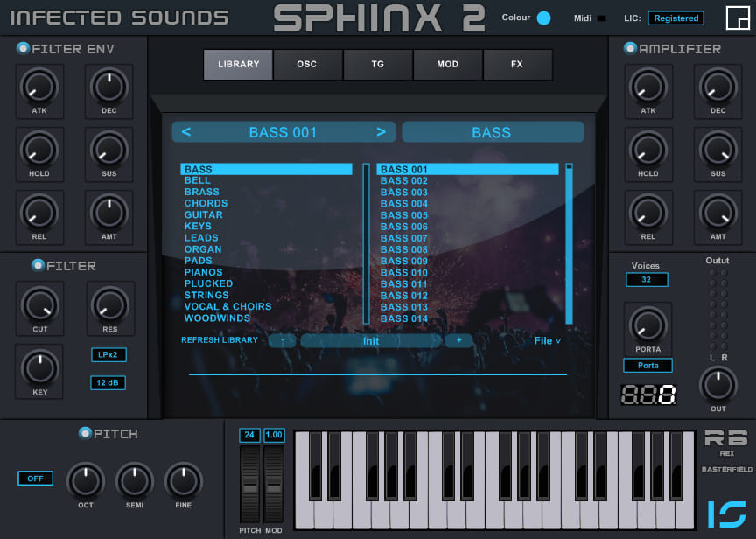Toggle the Porta mode button
The height and width of the screenshot is (539, 756).
647,366
